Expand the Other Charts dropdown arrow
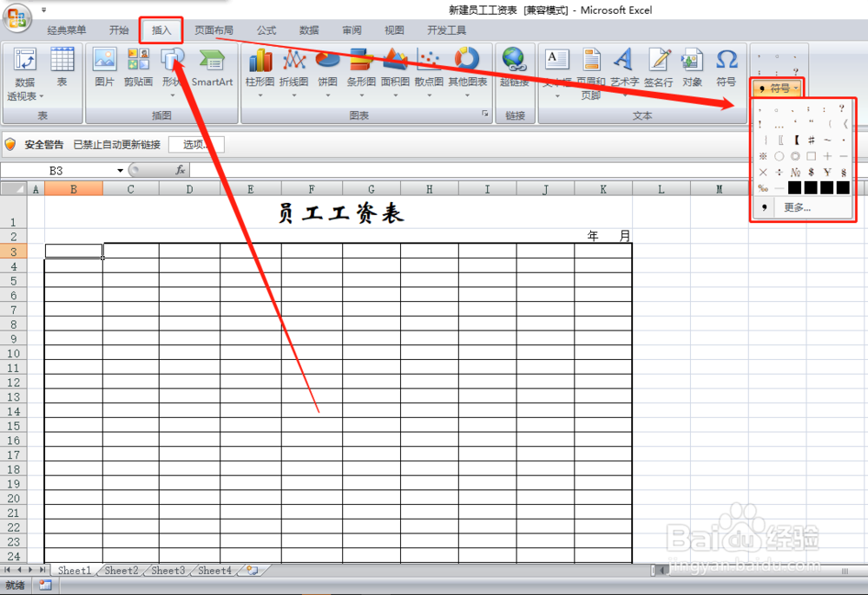This screenshot has height=595, width=868. tap(468, 95)
